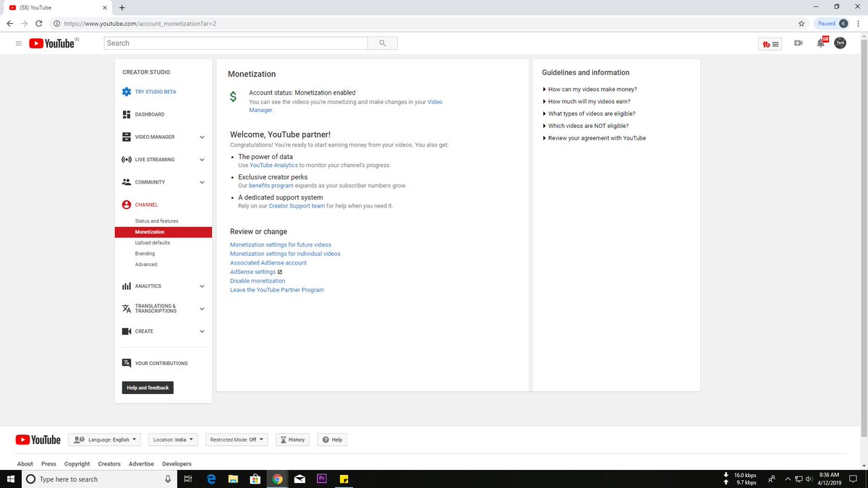Open Associated AdSense account link
868x488 pixels.
268,263
